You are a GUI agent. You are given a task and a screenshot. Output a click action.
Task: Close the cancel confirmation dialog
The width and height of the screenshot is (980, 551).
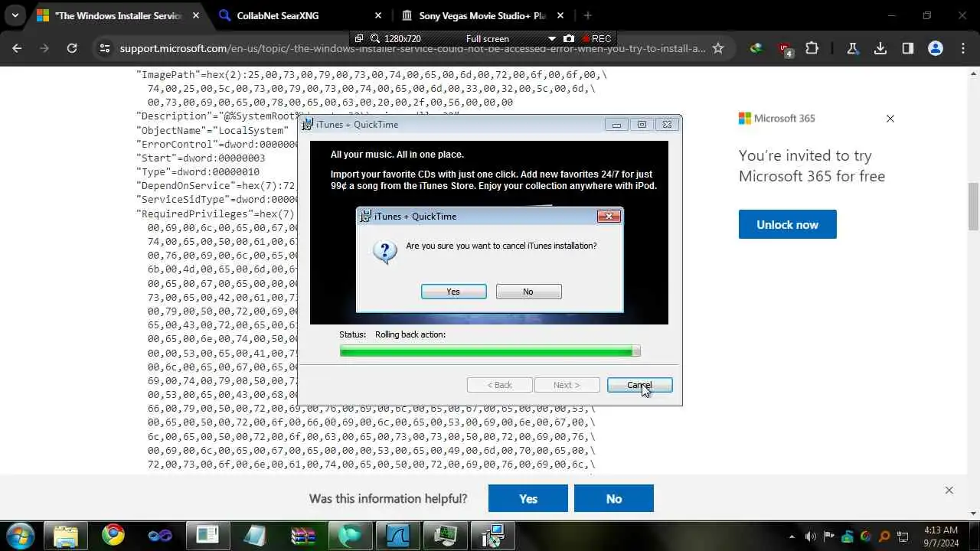click(x=608, y=216)
